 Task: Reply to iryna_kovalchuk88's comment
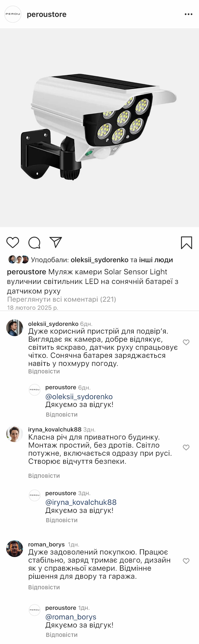pyautogui.click(x=44, y=476)
